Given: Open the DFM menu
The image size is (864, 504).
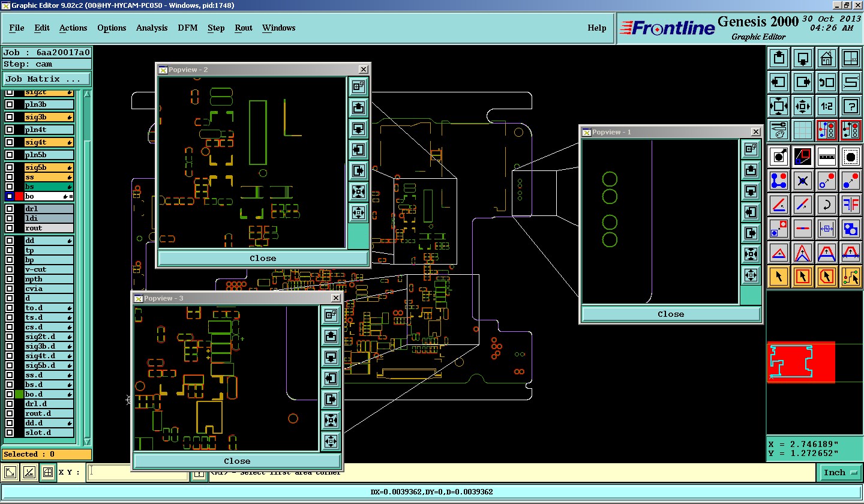Looking at the screenshot, I should pos(187,28).
